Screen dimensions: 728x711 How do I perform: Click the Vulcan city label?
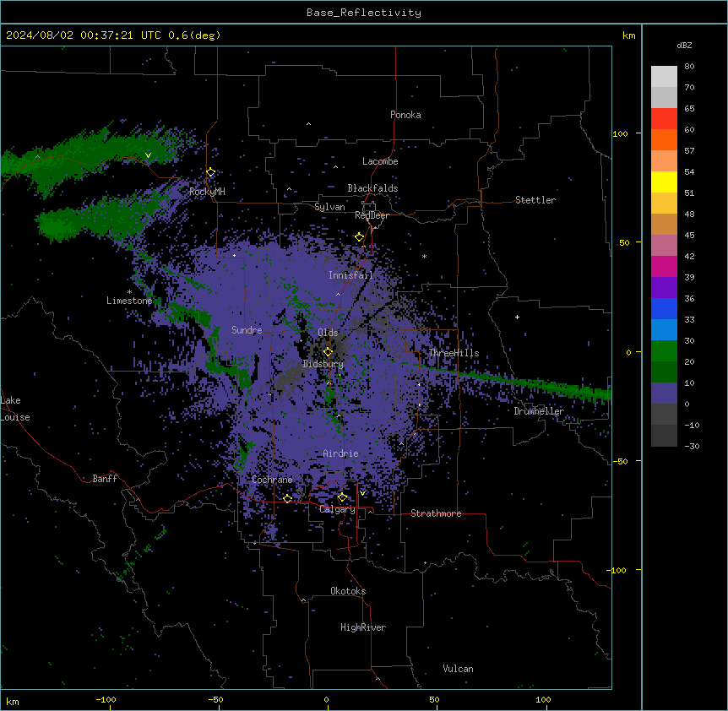point(459,669)
